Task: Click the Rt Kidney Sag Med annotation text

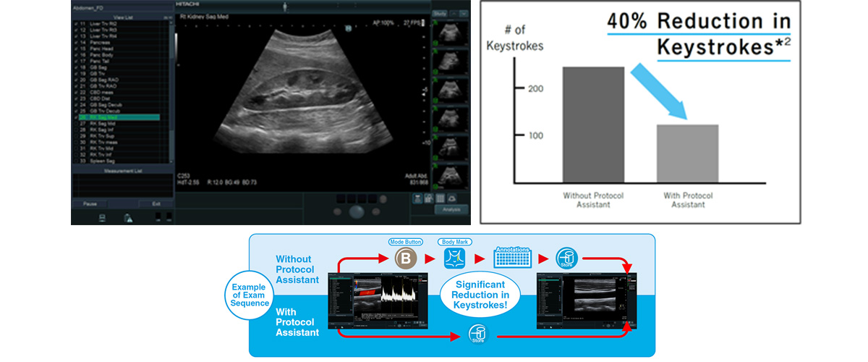Action: click(204, 15)
